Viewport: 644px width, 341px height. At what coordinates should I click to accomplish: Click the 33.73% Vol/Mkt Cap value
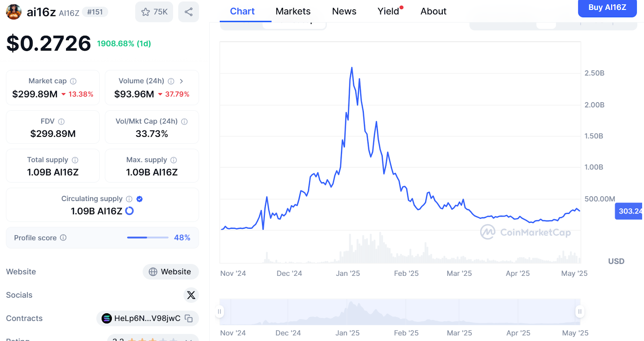[152, 134]
